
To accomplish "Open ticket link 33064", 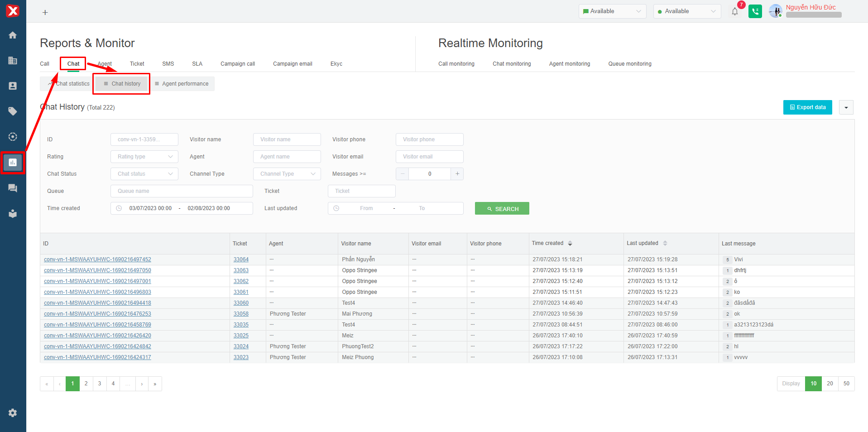I will [x=241, y=259].
